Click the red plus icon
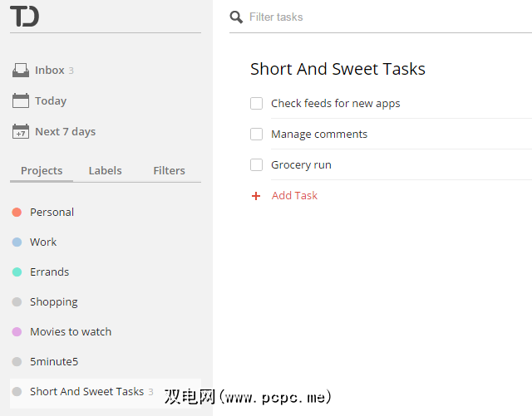532x416 pixels. [x=256, y=196]
